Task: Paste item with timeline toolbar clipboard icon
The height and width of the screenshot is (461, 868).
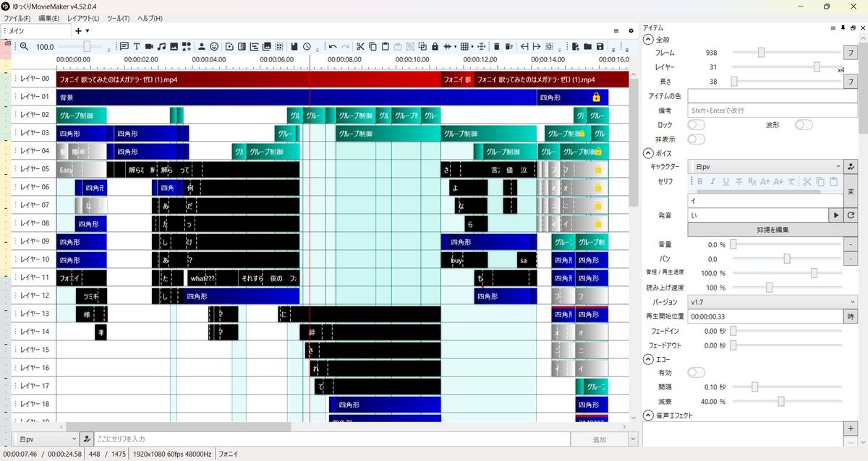Action: click(386, 46)
